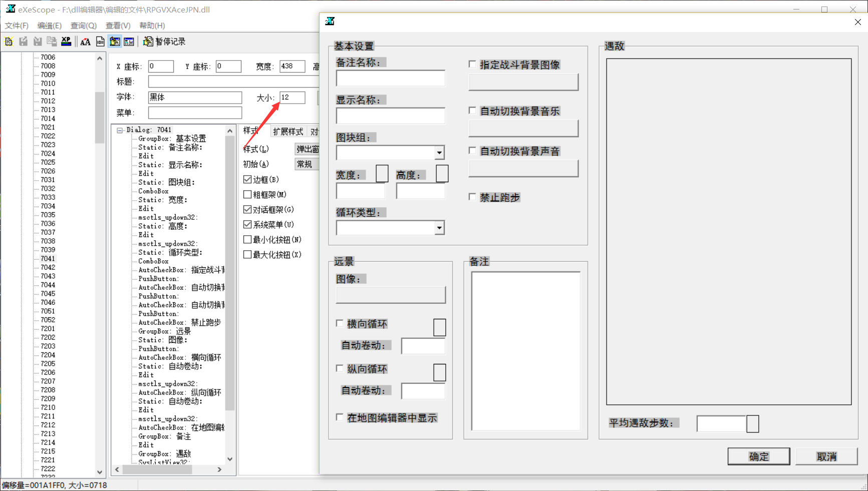Image resolution: width=868 pixels, height=491 pixels.
Task: Enable the 粗框架(M) checkbox
Action: pos(247,194)
